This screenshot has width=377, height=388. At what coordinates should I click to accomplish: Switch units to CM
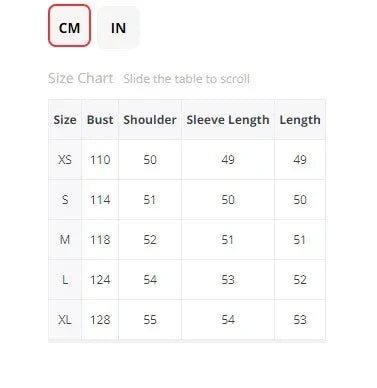coord(69,26)
